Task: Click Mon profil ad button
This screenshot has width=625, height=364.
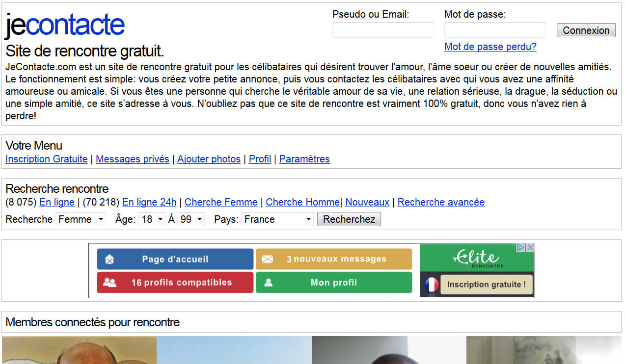Action: click(334, 283)
